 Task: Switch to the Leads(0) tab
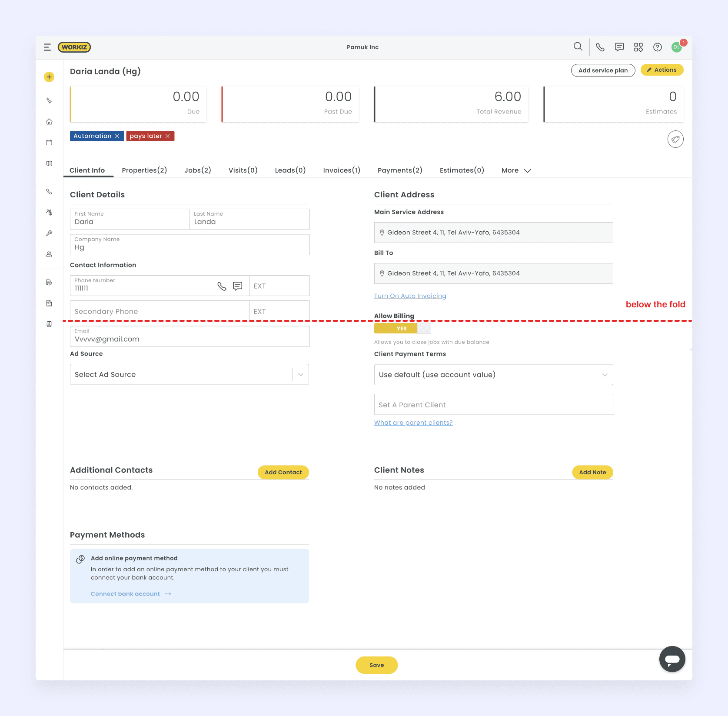(290, 170)
